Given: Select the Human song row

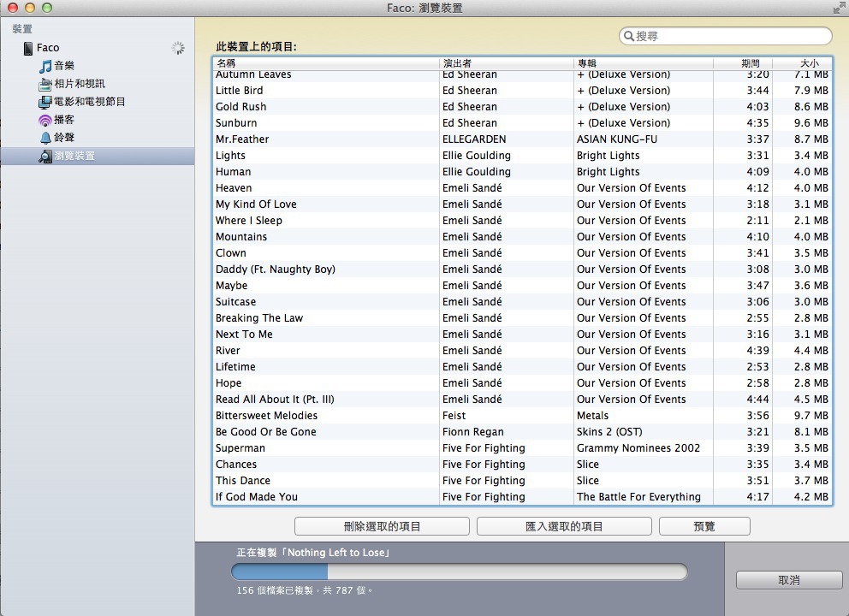Looking at the screenshot, I should click(523, 172).
